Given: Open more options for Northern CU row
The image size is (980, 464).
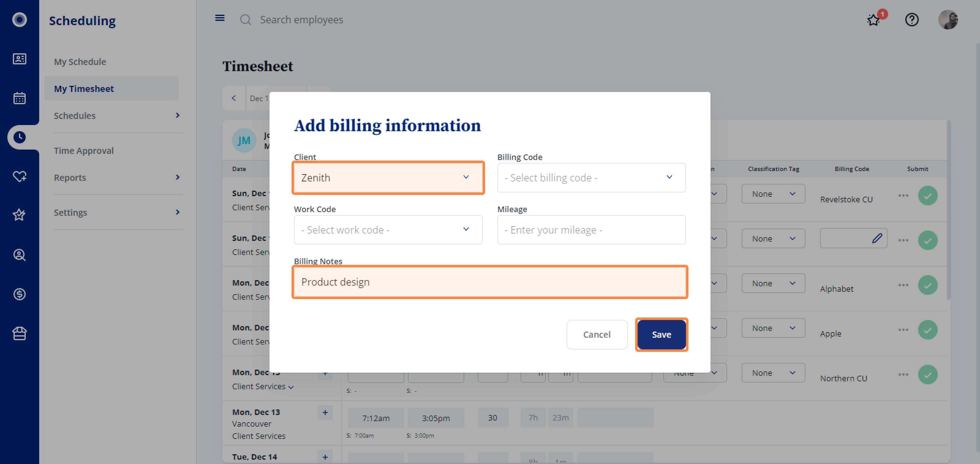Looking at the screenshot, I should 903,375.
